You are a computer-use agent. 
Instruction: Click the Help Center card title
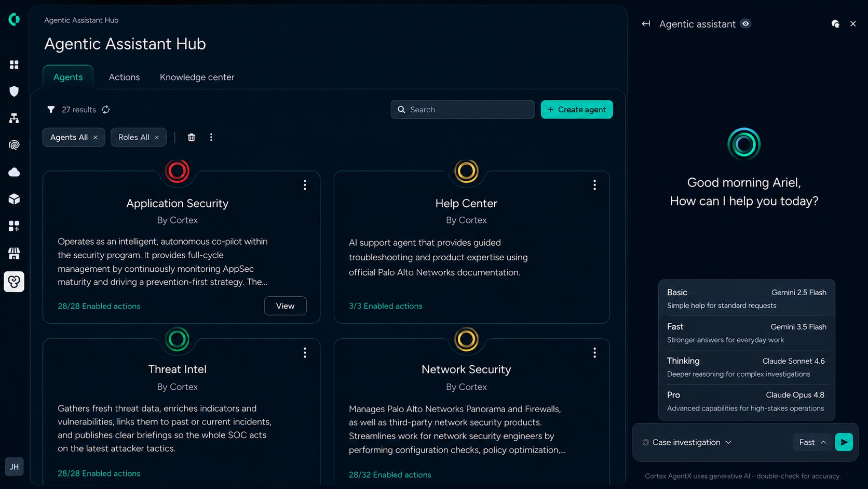(x=466, y=203)
